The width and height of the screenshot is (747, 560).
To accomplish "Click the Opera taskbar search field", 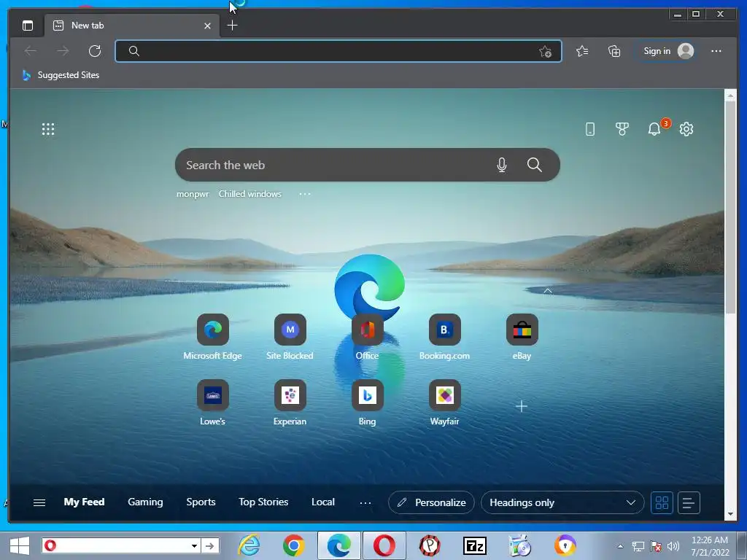I will tap(115, 545).
